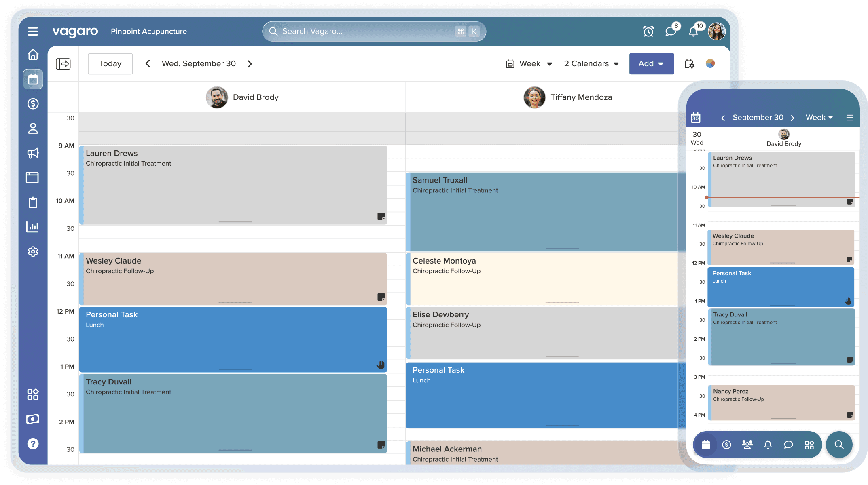Image resolution: width=868 pixels, height=485 pixels.
Task: Open the alarm clock icon in header
Action: click(x=648, y=31)
